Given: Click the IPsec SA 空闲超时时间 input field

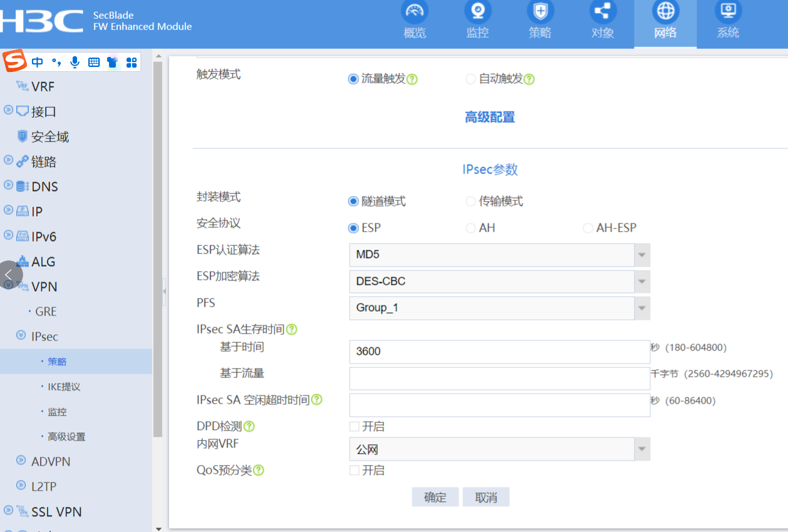Looking at the screenshot, I should (499, 405).
